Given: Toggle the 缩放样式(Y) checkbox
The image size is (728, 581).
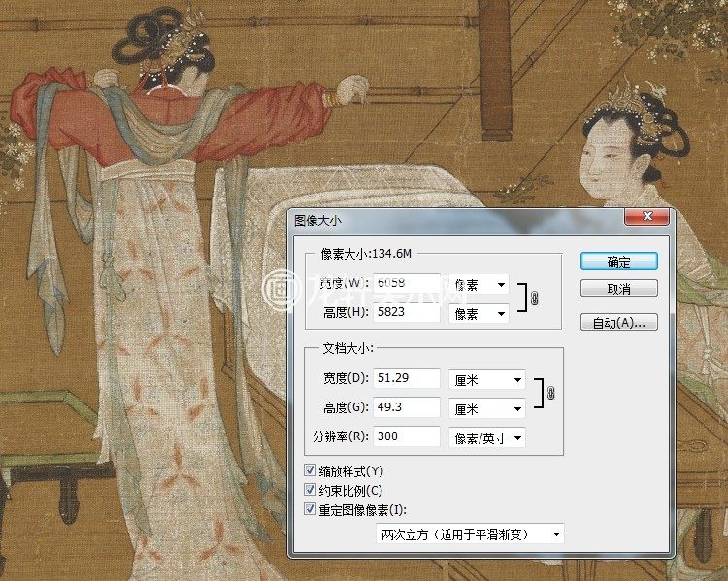Looking at the screenshot, I should [311, 470].
